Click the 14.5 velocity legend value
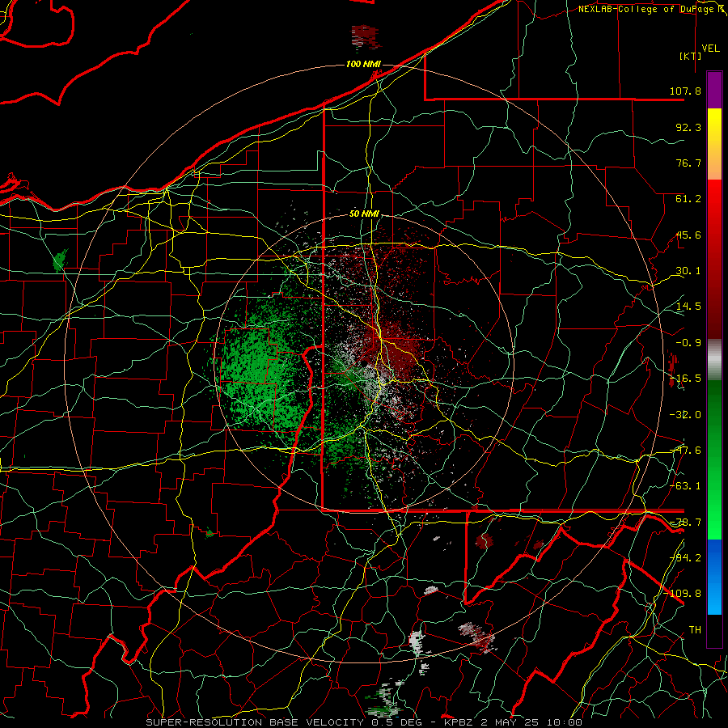 point(688,307)
